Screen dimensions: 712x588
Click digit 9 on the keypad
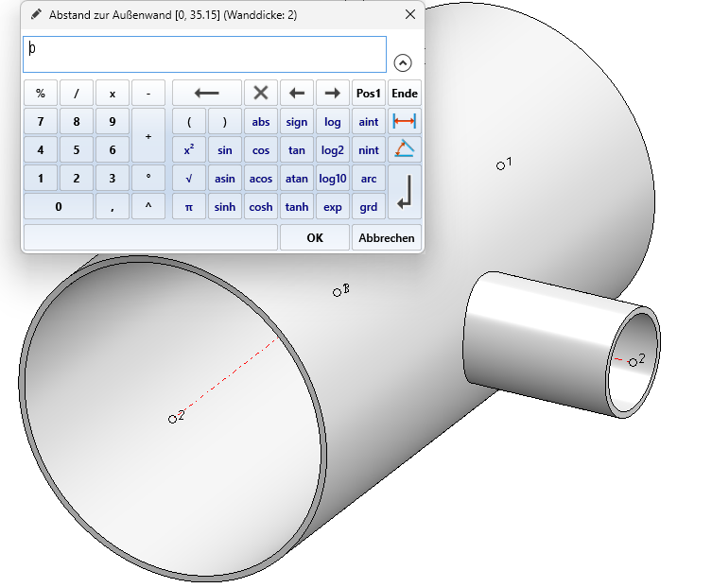[113, 122]
